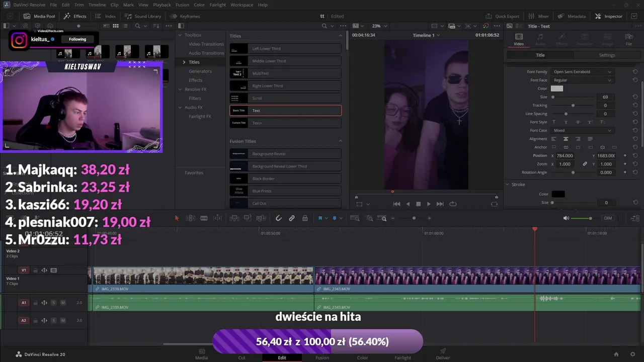Image resolution: width=644 pixels, height=362 pixels.
Task: Open the Mixer panel
Action: 539,16
